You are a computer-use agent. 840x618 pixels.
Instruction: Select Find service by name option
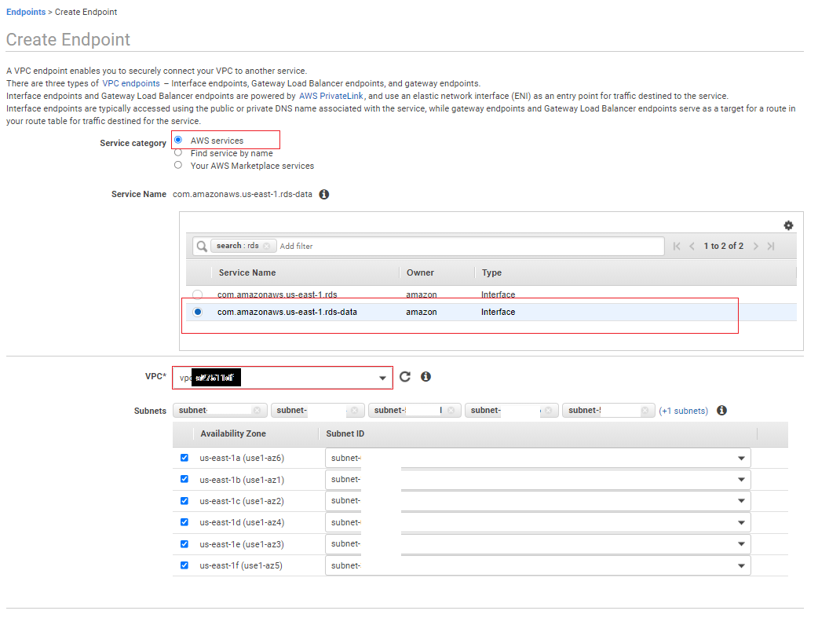coord(178,153)
